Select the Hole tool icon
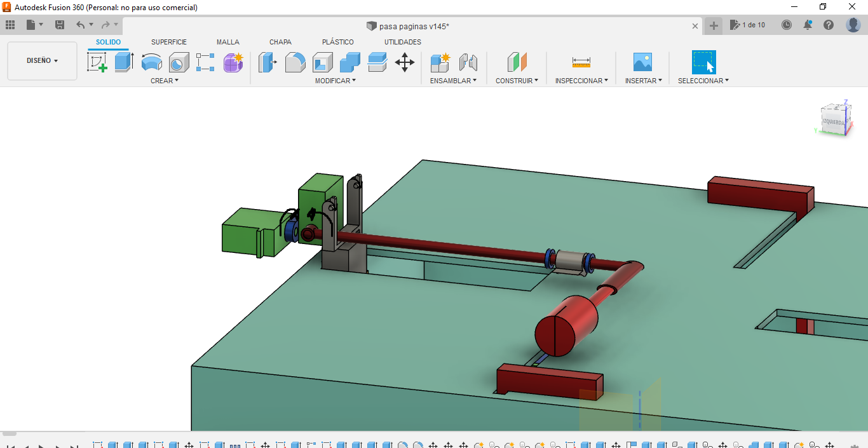Viewport: 868px width, 448px height. coord(179,62)
